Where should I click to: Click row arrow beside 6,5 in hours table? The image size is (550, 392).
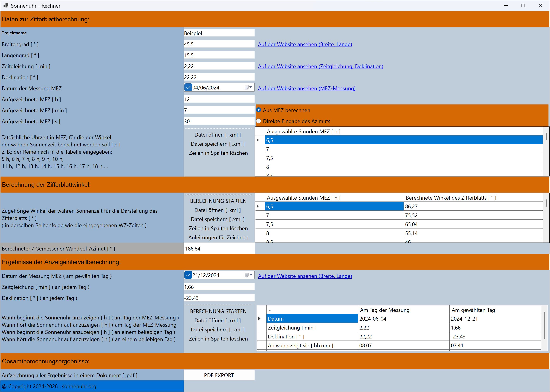[258, 140]
